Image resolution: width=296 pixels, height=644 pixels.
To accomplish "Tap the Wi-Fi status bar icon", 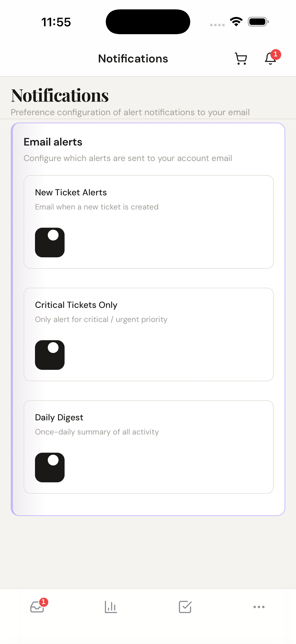I will pos(236,22).
